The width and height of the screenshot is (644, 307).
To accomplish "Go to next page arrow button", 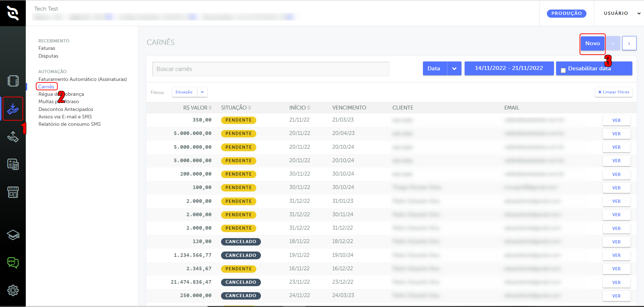I will (629, 43).
